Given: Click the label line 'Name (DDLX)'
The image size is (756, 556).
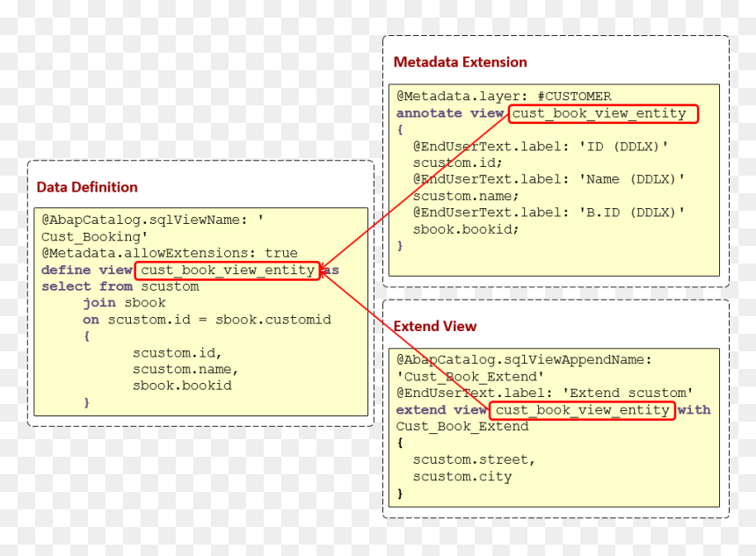Looking at the screenshot, I should click(x=549, y=179).
